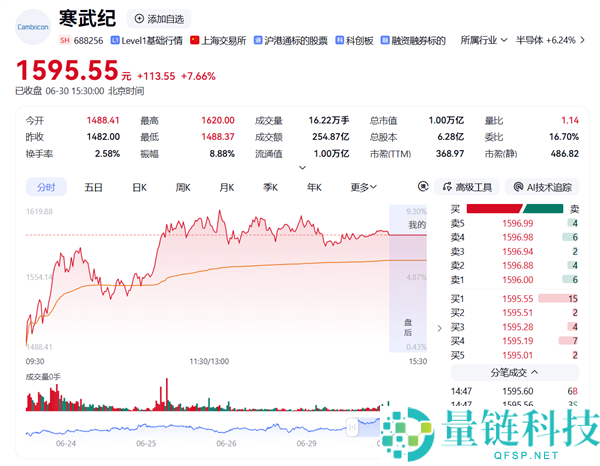Collapse the 分笔成交 section
The height and width of the screenshot is (466, 600).
pyautogui.click(x=515, y=372)
